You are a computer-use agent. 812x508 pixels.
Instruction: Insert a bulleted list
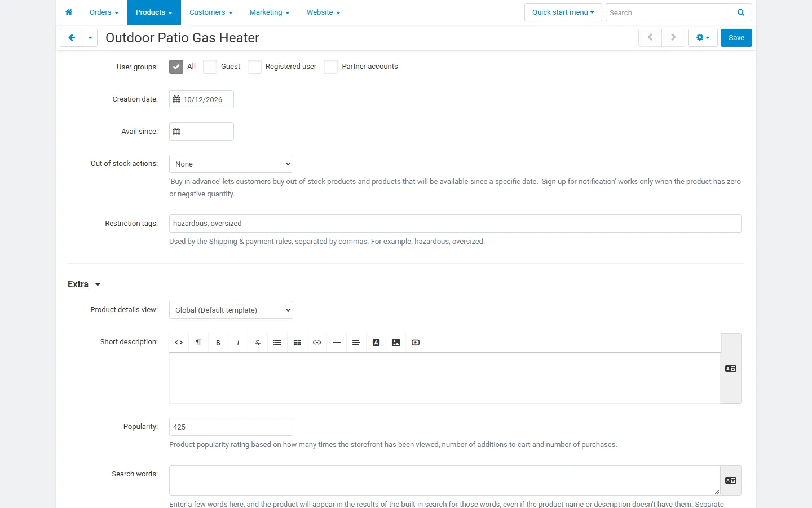[x=277, y=343]
